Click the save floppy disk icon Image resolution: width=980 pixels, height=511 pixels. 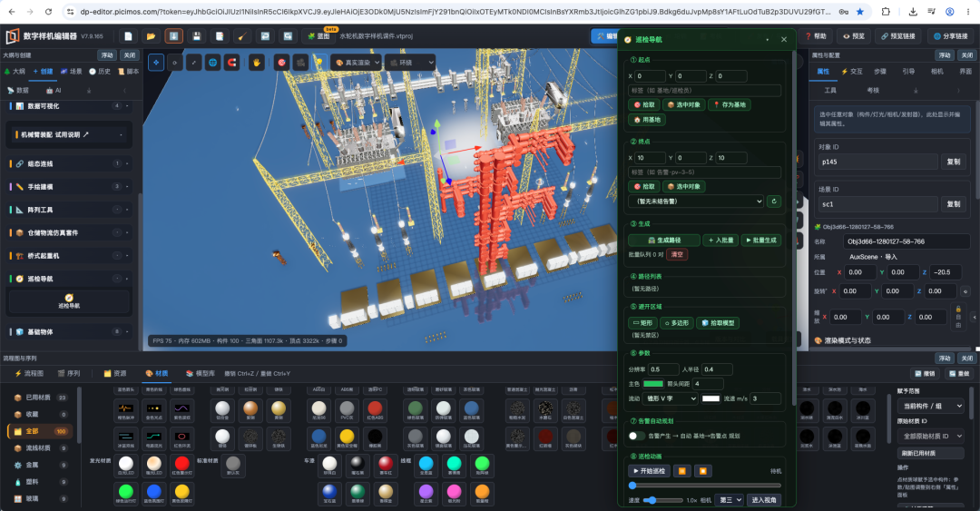click(196, 36)
